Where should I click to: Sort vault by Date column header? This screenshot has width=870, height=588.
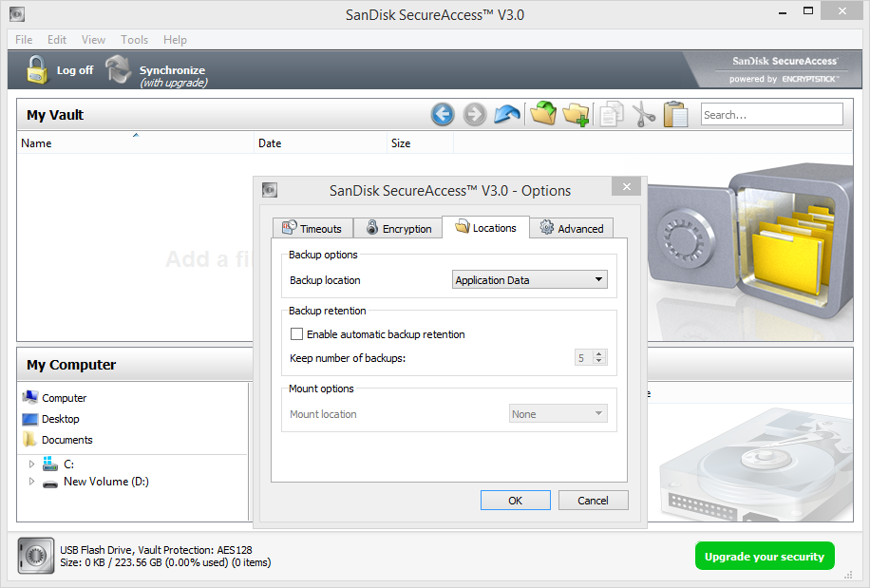(320, 142)
